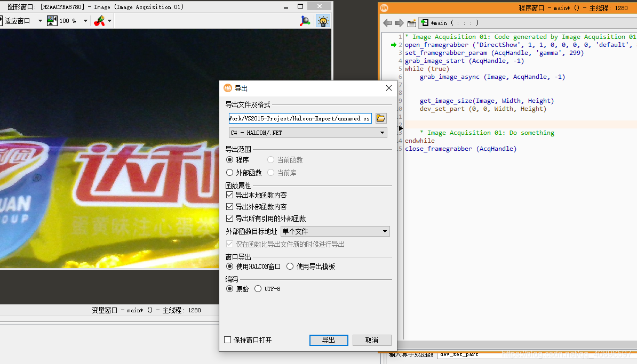
Task: Select the UTF-8 encoding radio button
Action: pyautogui.click(x=258, y=289)
